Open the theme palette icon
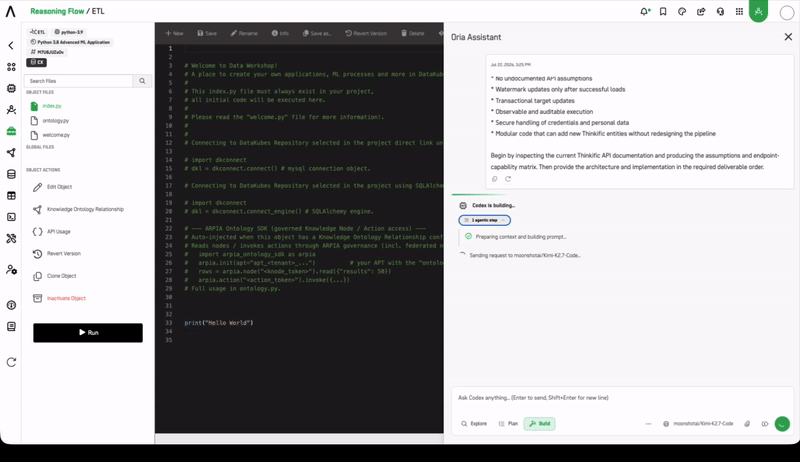This screenshot has width=800, height=462. 682,11
